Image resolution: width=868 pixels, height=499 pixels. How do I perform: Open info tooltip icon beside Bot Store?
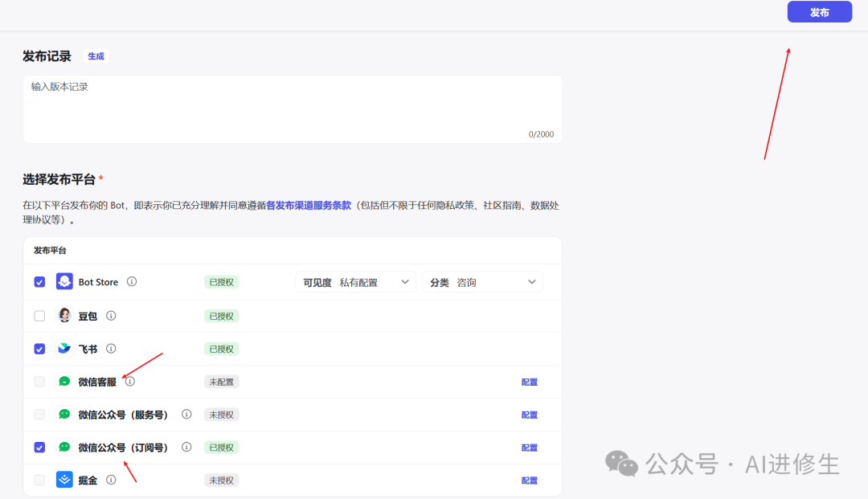132,282
